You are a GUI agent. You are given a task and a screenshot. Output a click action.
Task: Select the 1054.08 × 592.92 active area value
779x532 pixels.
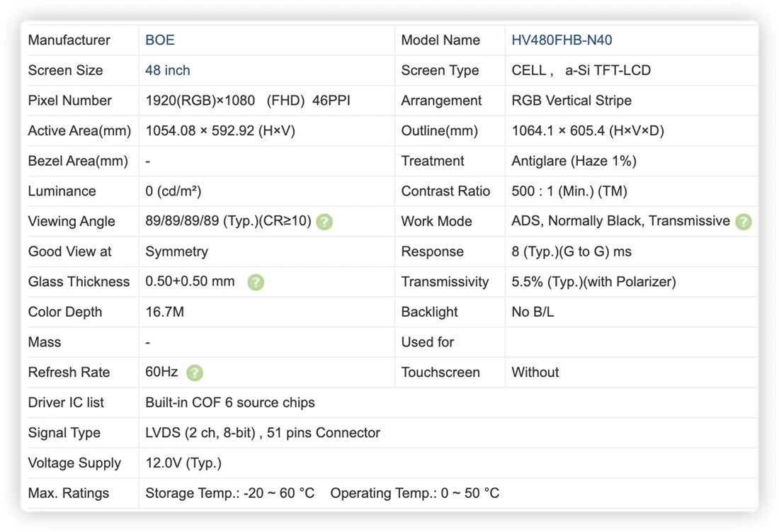click(x=220, y=130)
